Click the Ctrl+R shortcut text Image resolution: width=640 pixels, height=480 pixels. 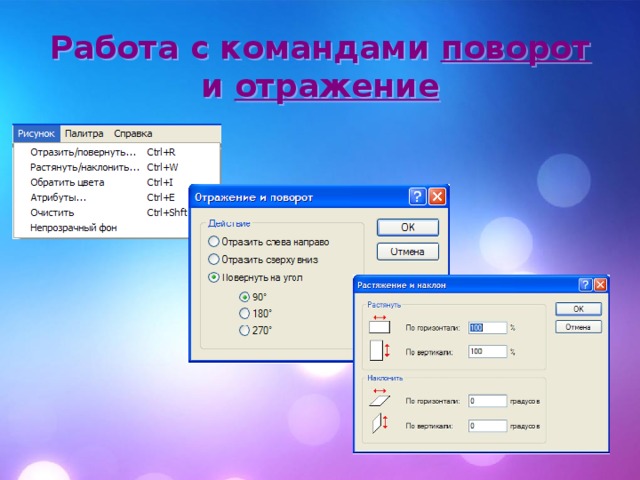(x=161, y=152)
